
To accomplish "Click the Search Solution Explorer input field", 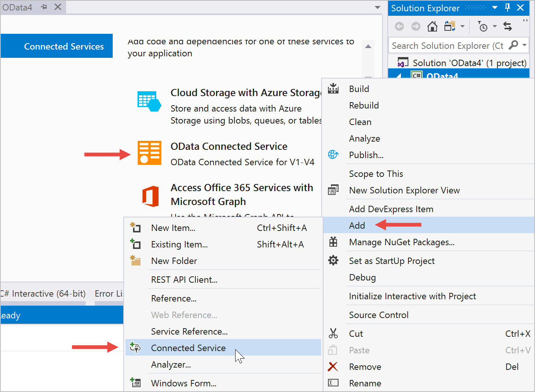I will point(447,46).
